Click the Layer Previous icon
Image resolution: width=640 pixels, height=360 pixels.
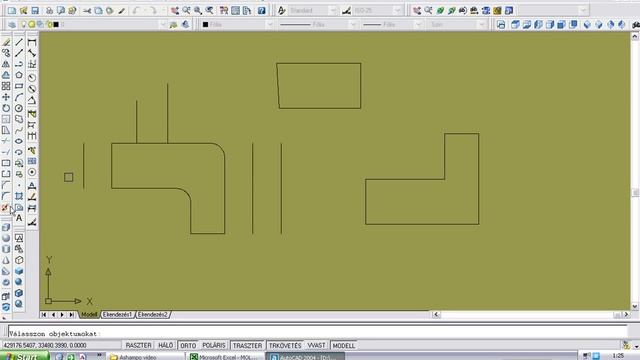(185, 25)
